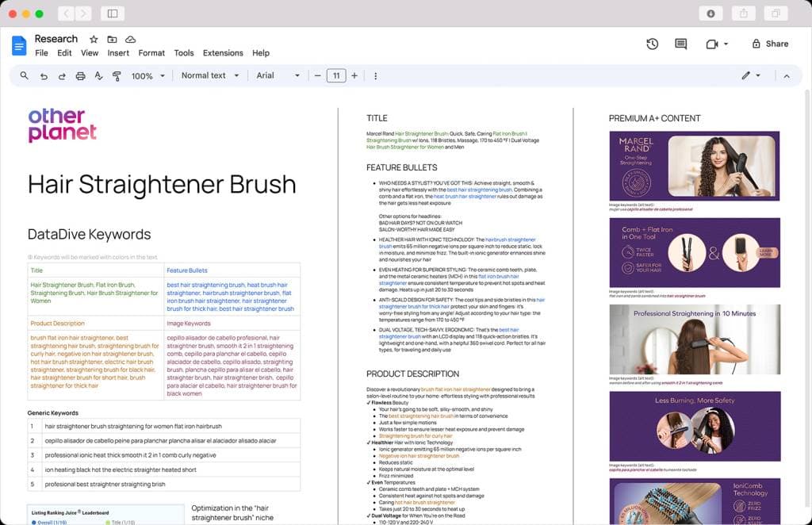Click the PRODUCT DESCRIPTION section heading
The height and width of the screenshot is (525, 812).
[412, 374]
